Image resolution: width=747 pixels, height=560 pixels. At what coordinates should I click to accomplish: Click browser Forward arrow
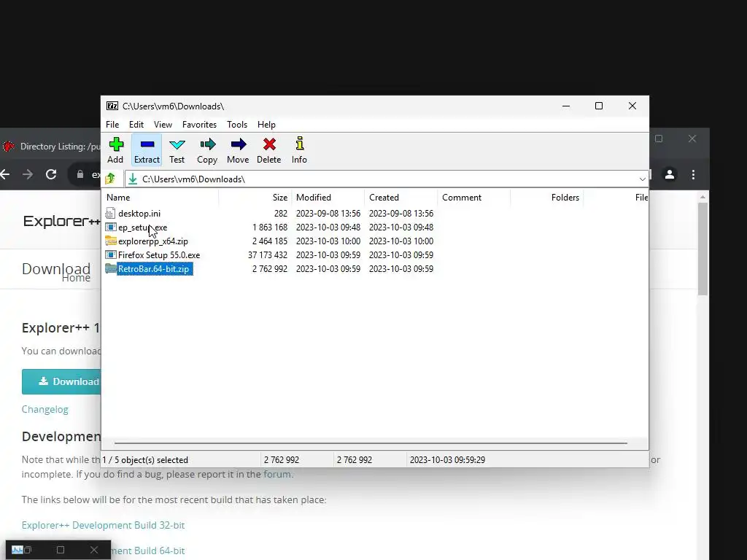[x=28, y=174]
